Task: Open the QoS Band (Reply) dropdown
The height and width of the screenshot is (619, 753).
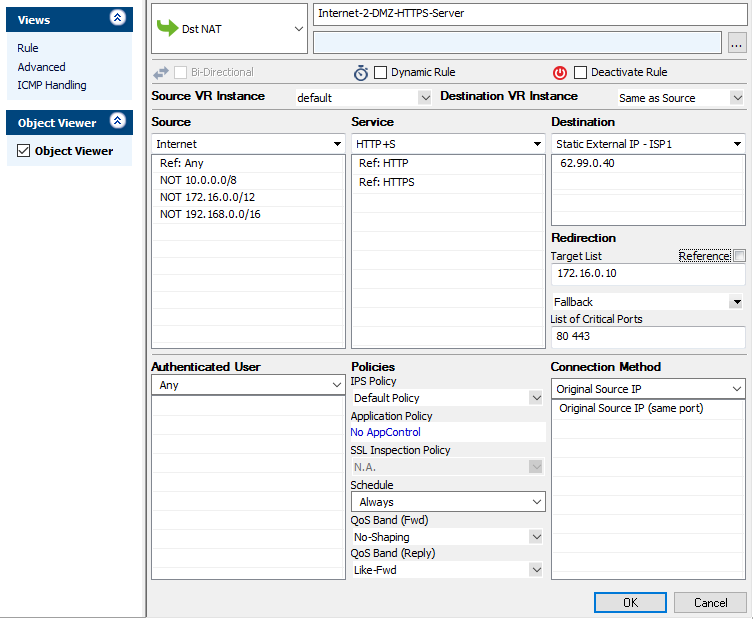Action: tap(448, 570)
